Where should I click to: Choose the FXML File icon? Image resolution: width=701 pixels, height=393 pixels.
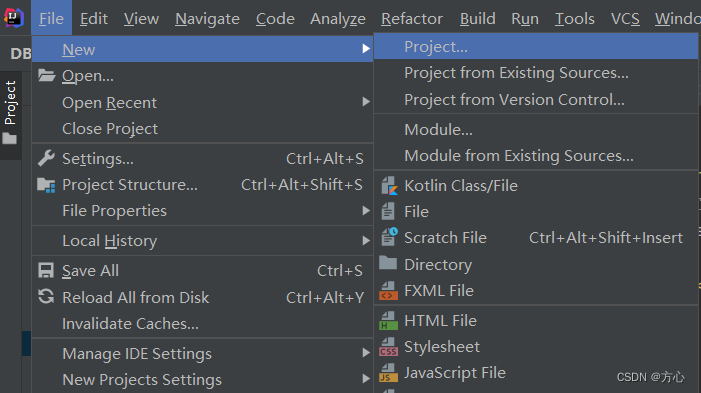click(389, 291)
